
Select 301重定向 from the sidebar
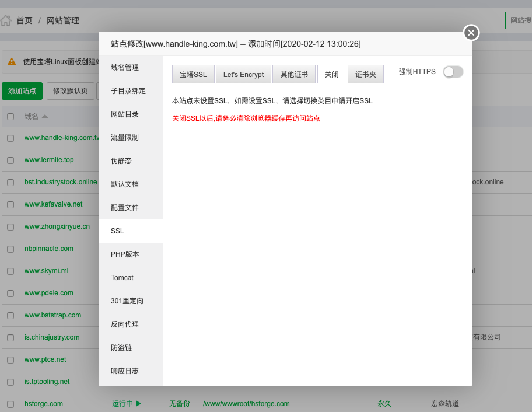(127, 301)
